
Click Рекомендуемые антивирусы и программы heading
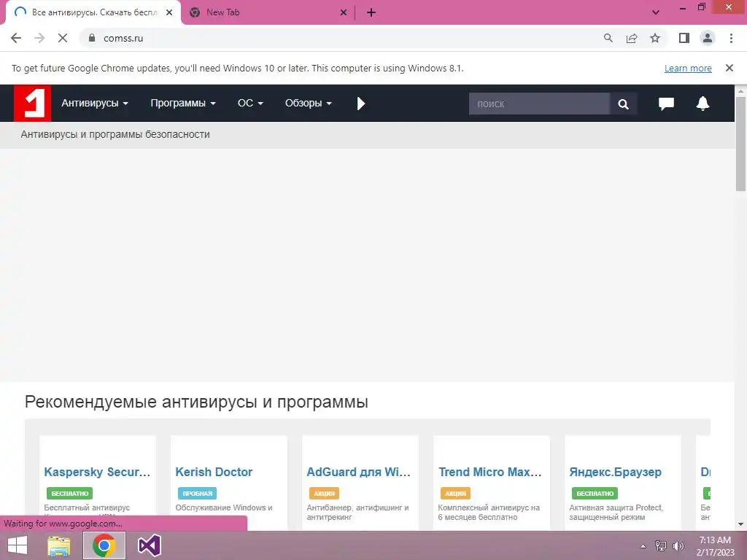coord(196,402)
